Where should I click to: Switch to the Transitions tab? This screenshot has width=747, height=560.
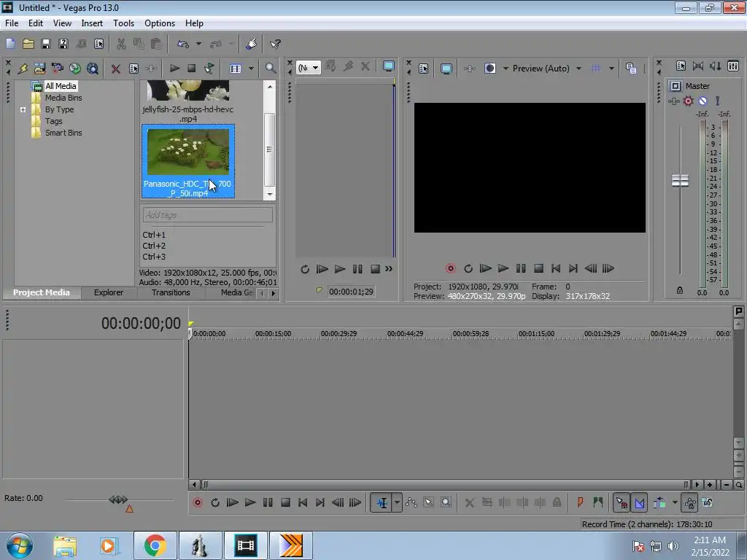click(x=171, y=292)
